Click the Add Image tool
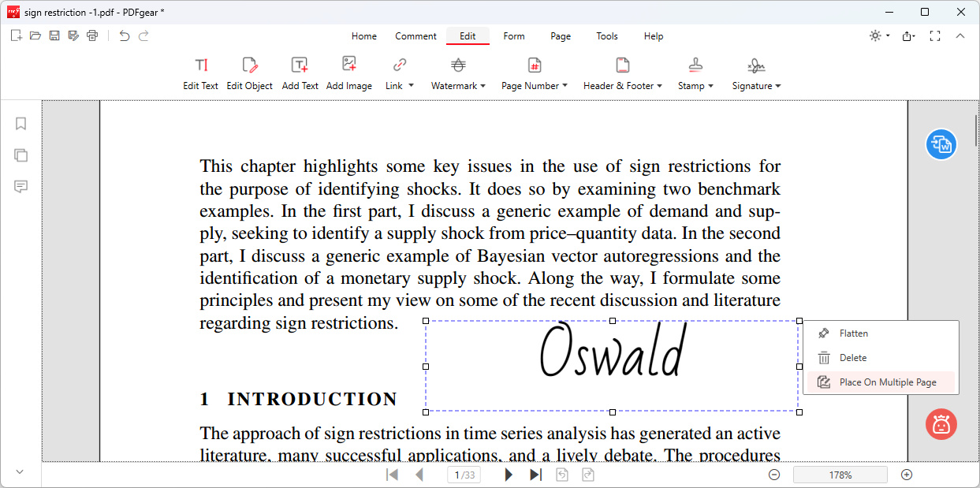Image resolution: width=980 pixels, height=488 pixels. [349, 73]
